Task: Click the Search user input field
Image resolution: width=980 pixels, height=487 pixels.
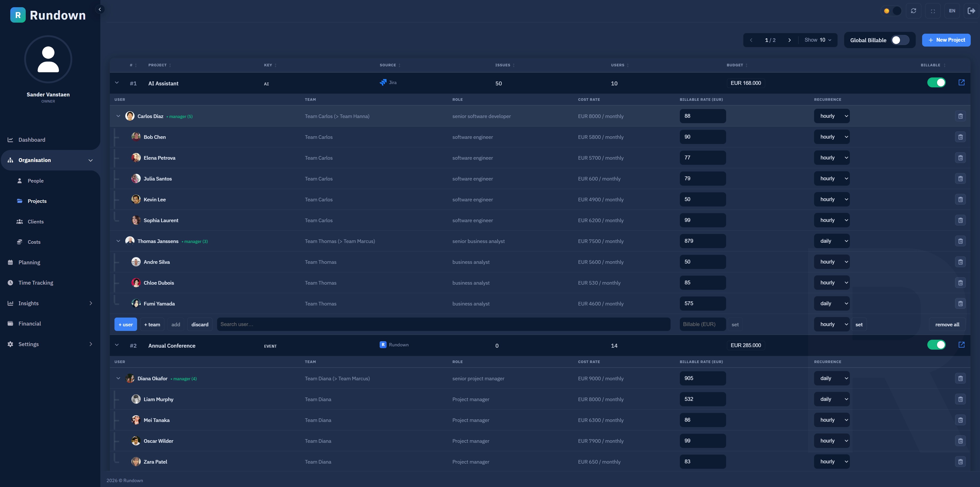Action: (x=444, y=324)
